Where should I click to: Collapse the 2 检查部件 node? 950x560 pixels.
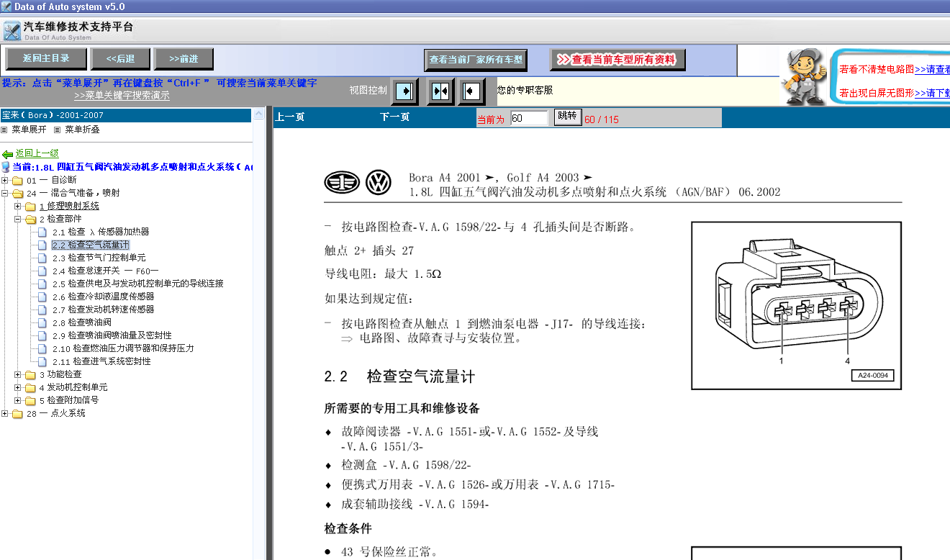pyautogui.click(x=18, y=219)
